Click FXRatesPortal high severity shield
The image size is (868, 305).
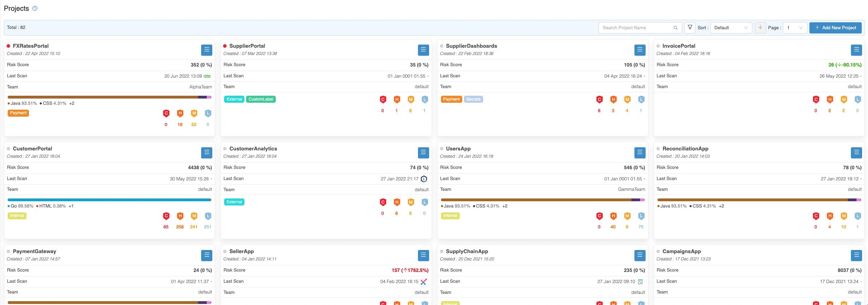180,113
